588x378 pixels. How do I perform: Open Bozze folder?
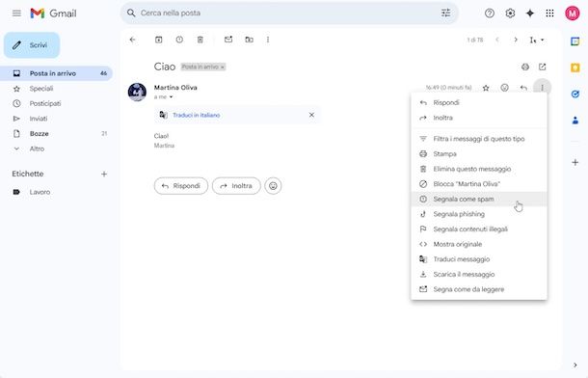56,133
